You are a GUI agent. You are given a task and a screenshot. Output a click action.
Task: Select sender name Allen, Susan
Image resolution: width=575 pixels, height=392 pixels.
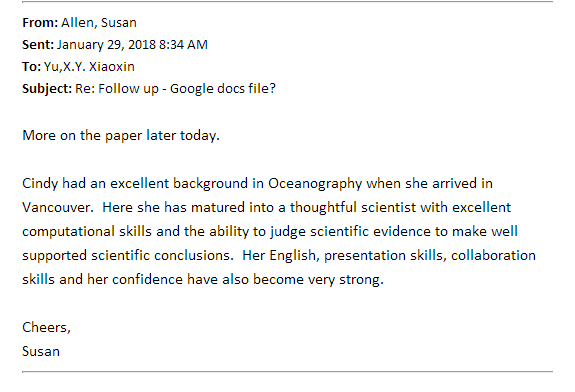click(x=99, y=23)
